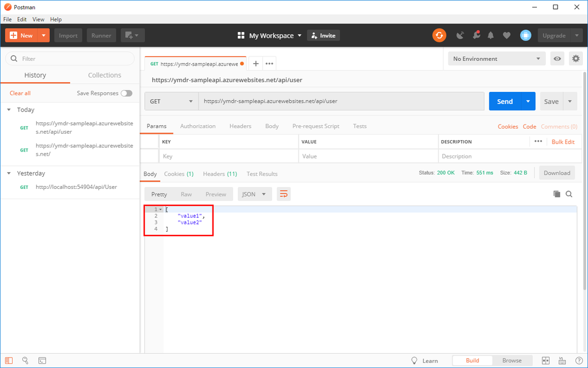Click the Bulk Edit link

(x=563, y=142)
